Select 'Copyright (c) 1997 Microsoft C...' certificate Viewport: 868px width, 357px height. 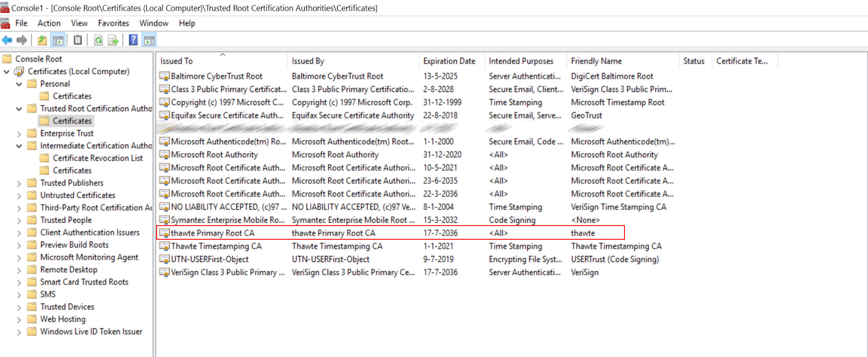(x=227, y=102)
